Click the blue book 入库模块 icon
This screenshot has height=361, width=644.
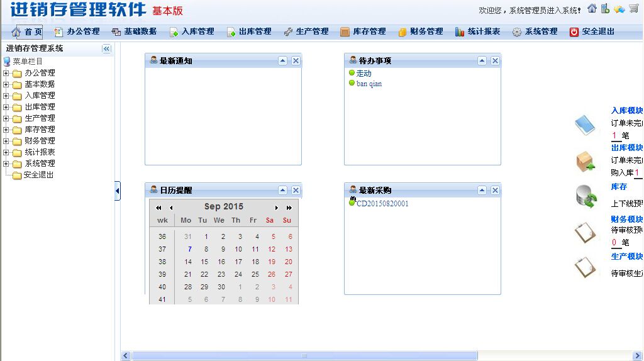point(584,125)
